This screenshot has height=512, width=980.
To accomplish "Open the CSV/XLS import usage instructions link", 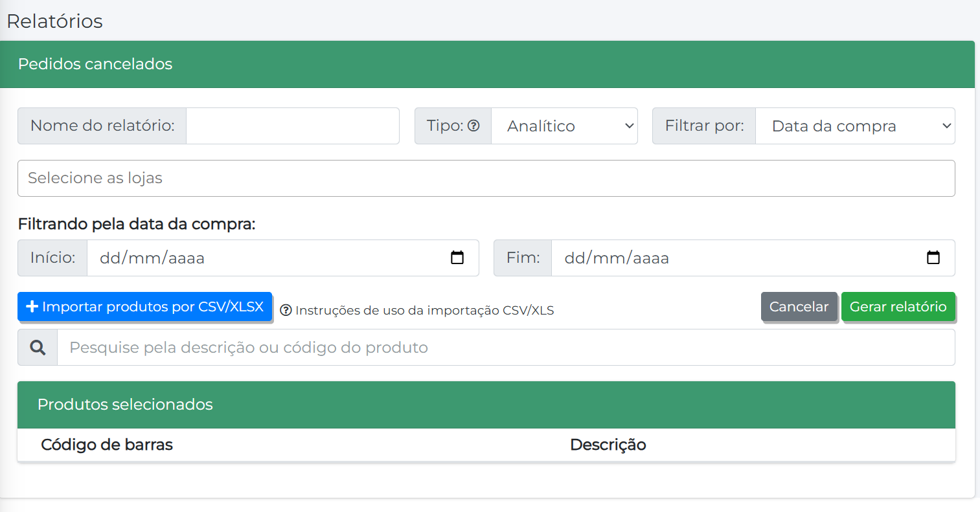I will pyautogui.click(x=424, y=311).
